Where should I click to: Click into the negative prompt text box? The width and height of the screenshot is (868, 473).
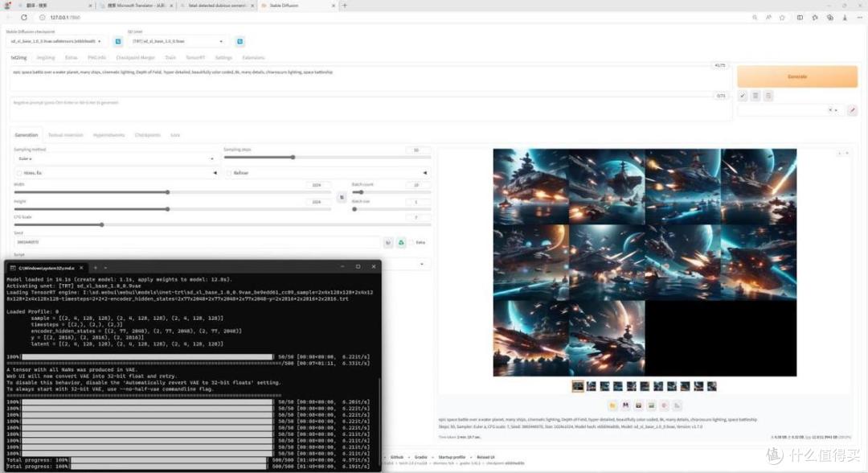[371, 109]
